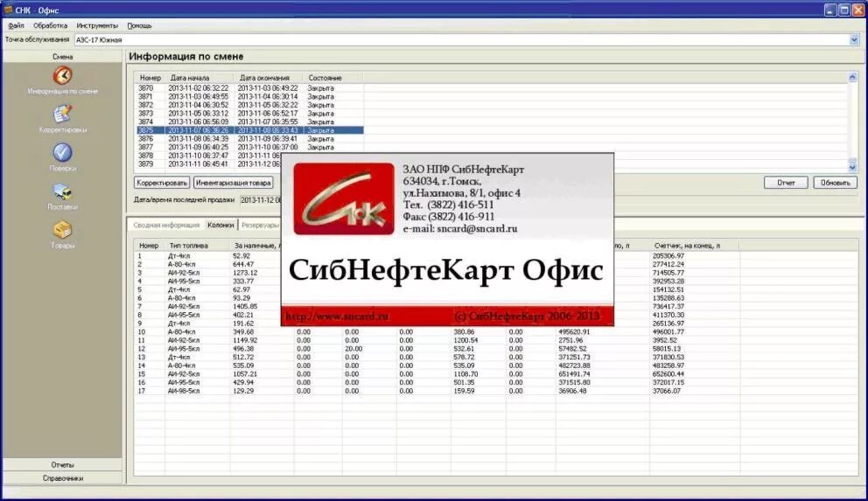The height and width of the screenshot is (501, 868).
Task: Click СНК application icon in title bar
Action: click(x=8, y=10)
